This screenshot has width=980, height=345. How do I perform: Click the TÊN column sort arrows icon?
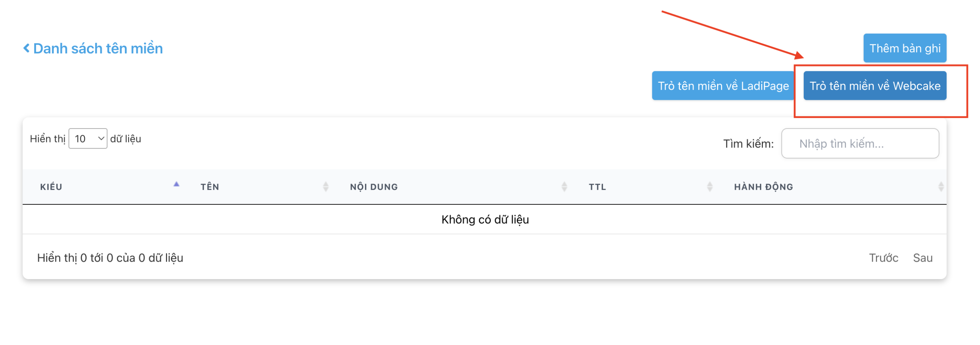[x=325, y=187]
